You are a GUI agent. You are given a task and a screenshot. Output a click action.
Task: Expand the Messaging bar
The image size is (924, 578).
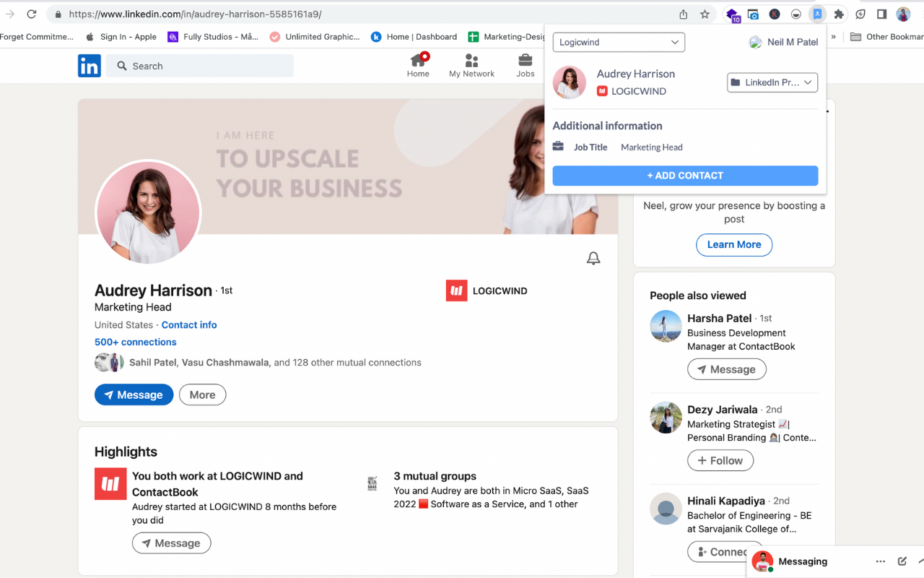(920, 561)
